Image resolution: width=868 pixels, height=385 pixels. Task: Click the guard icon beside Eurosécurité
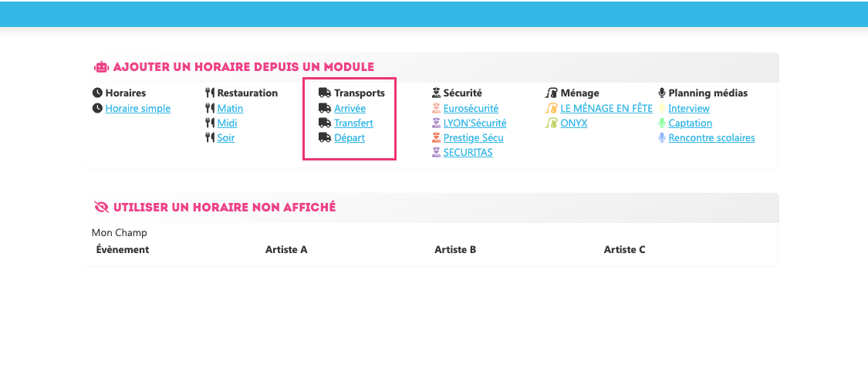coord(436,109)
